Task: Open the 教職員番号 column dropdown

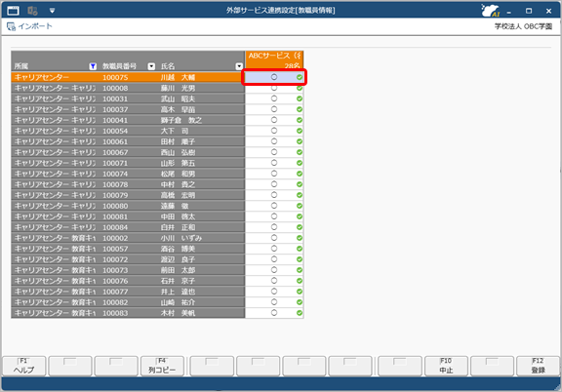Action: pyautogui.click(x=151, y=66)
